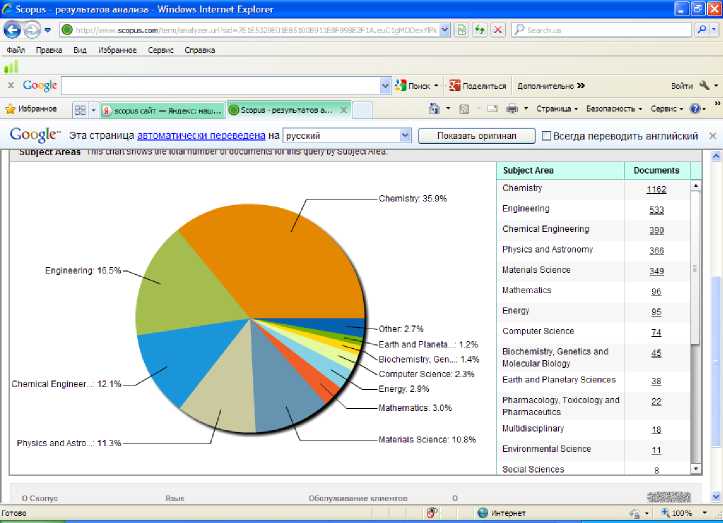Viewport: 723px width, 523px height.
Task: Click the zoom magnifier 100% icon
Action: tap(666, 513)
